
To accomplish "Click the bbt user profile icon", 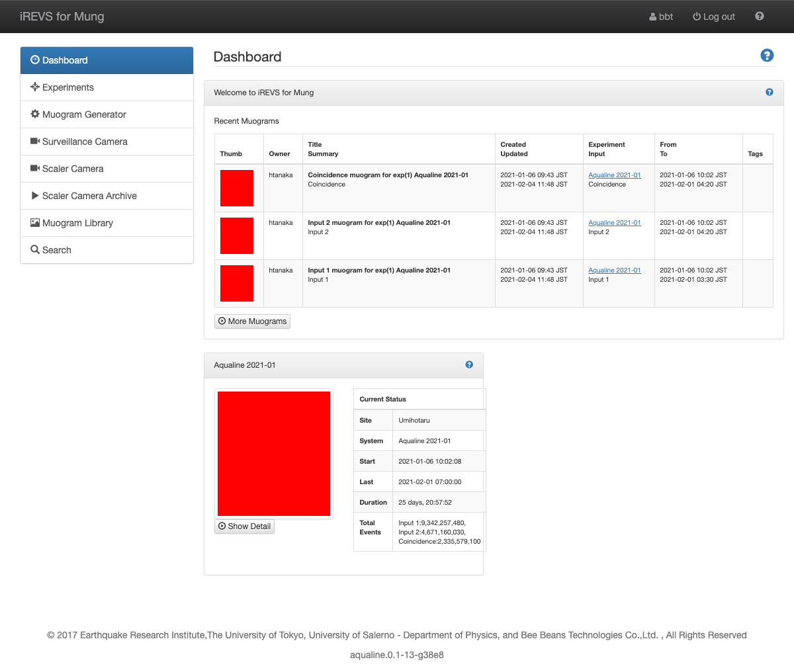I will click(x=653, y=17).
